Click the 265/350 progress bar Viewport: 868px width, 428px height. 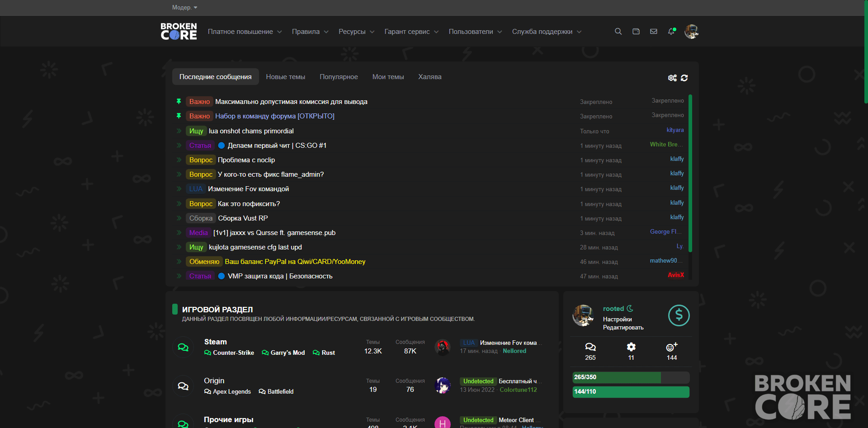(631, 377)
